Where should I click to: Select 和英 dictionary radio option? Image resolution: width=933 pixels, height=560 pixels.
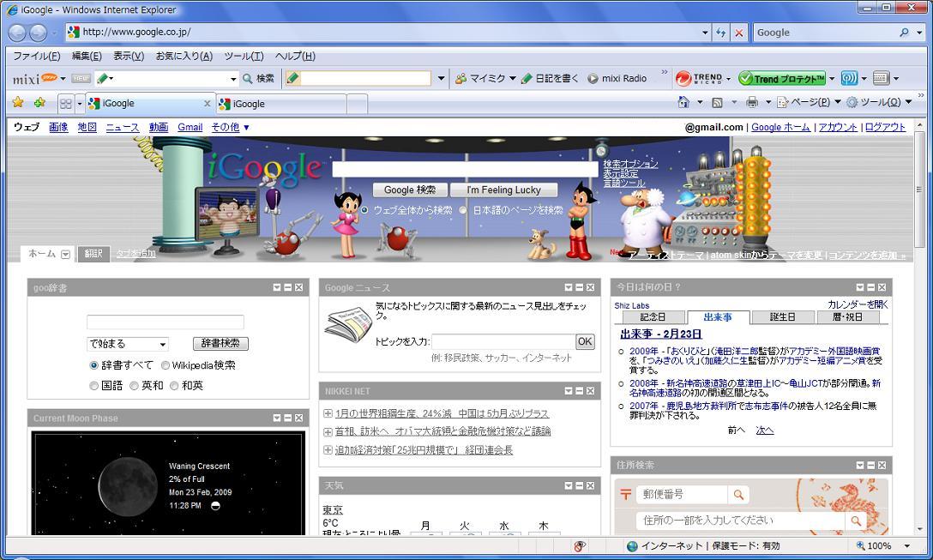coord(174,386)
